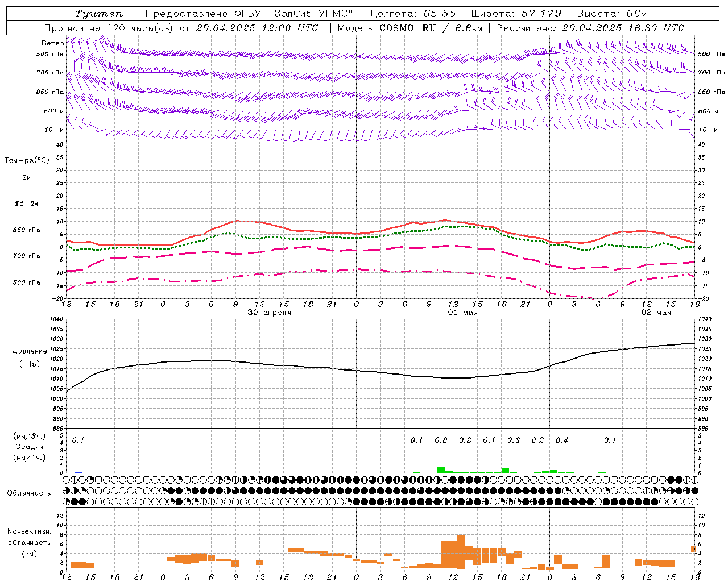Image resolution: width=728 pixels, height=582 pixels.
Task: Select the text Предоставлено ФГБУ "ЗапСиб УГМС"
Action: (x=249, y=14)
